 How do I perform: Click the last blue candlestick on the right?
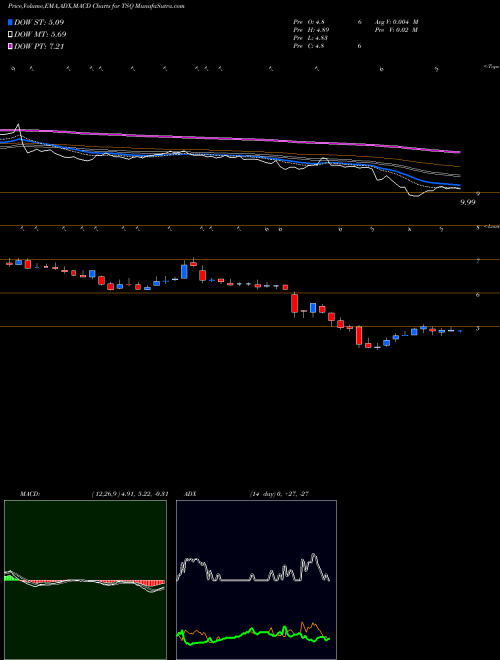coord(460,331)
